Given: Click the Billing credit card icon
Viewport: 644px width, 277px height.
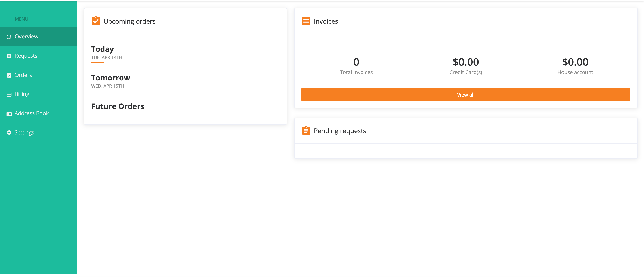Looking at the screenshot, I should [9, 94].
